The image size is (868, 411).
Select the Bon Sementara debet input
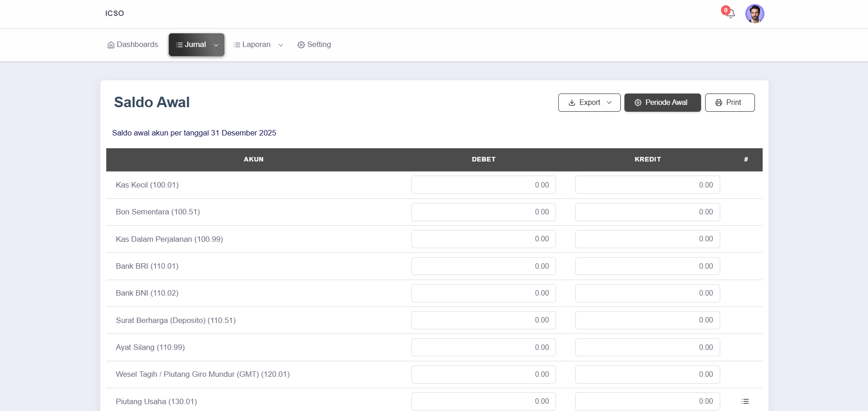tap(483, 212)
